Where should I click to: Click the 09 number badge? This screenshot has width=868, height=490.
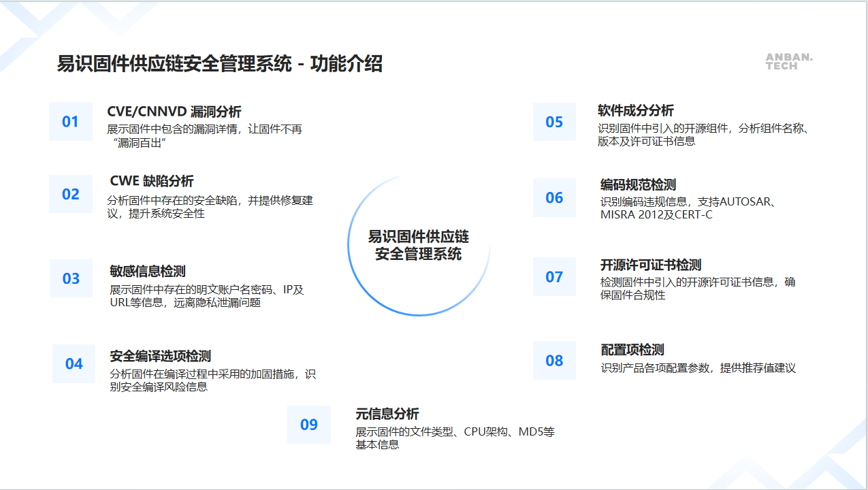309,425
